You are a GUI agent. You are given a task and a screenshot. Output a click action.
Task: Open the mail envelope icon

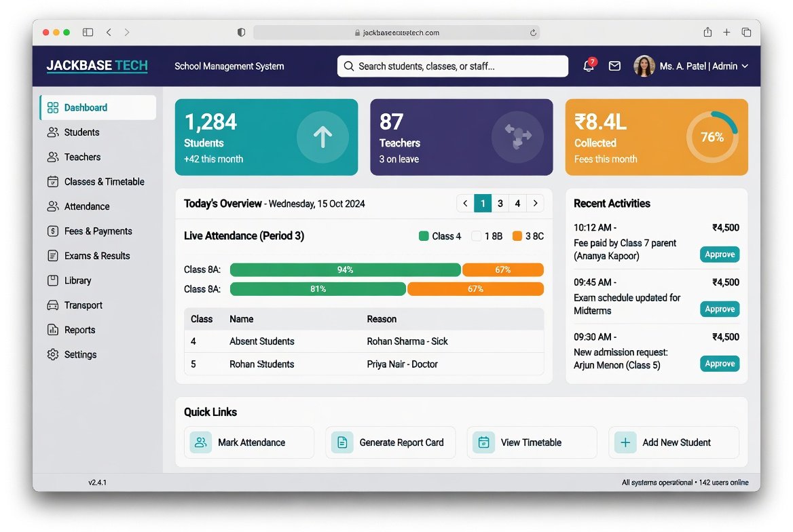pos(614,66)
